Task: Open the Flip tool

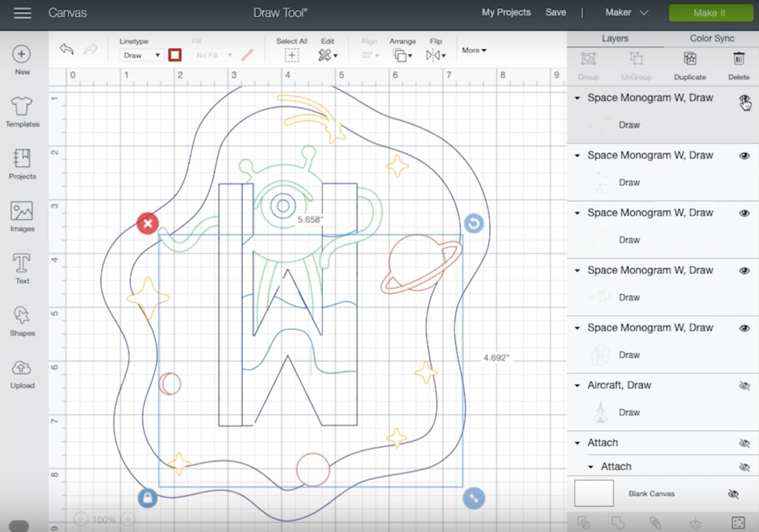Action: point(435,55)
